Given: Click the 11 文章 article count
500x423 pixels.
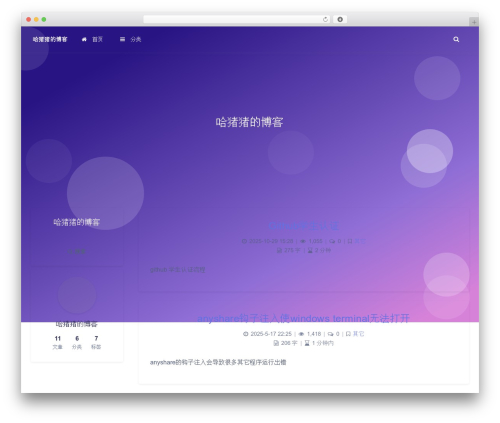Looking at the screenshot, I should coord(57,342).
